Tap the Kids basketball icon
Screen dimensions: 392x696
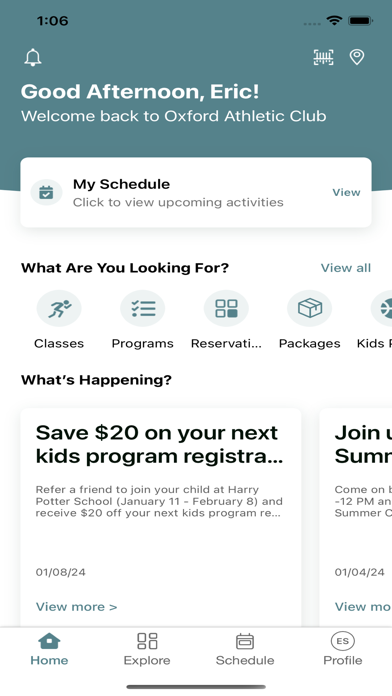click(x=382, y=308)
